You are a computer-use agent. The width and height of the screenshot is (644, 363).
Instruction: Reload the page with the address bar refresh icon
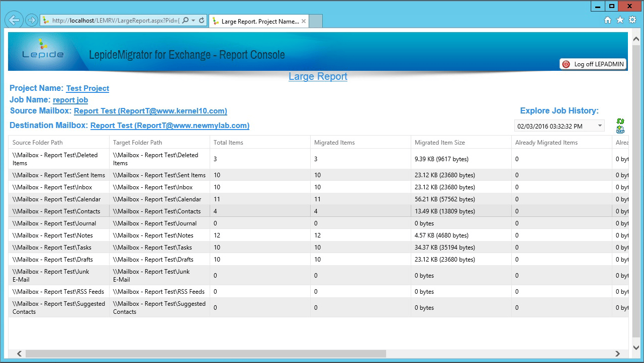[x=202, y=21]
